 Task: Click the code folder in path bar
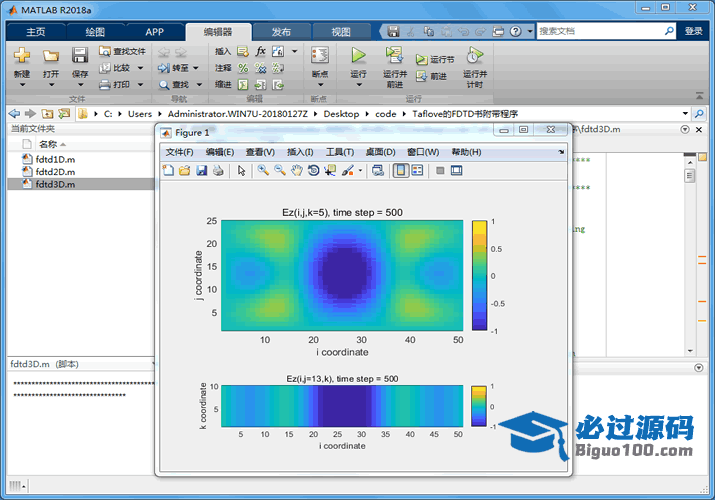tap(385, 114)
